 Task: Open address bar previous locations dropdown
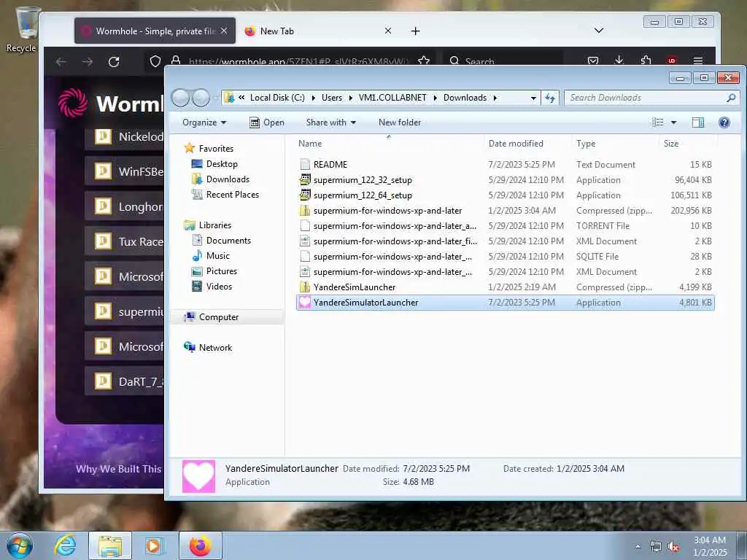pyautogui.click(x=533, y=98)
